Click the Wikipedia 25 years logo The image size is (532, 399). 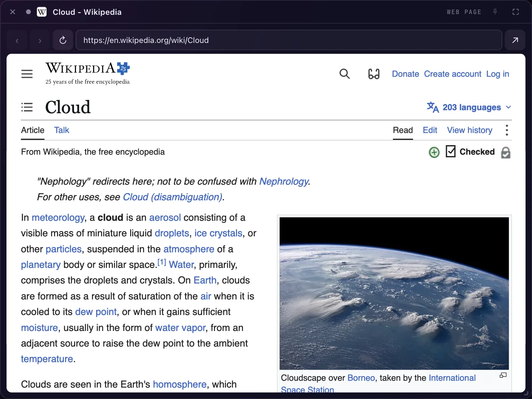pyautogui.click(x=88, y=73)
